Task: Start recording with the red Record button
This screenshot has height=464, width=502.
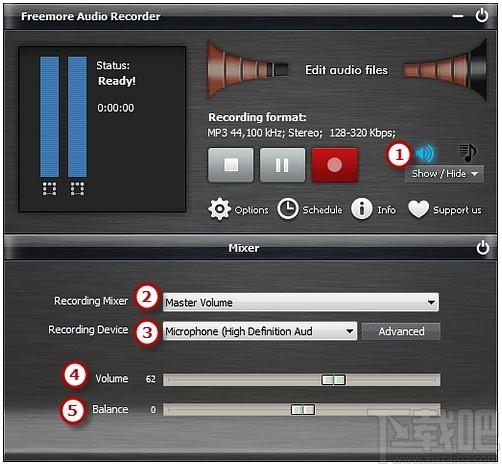Action: point(335,165)
